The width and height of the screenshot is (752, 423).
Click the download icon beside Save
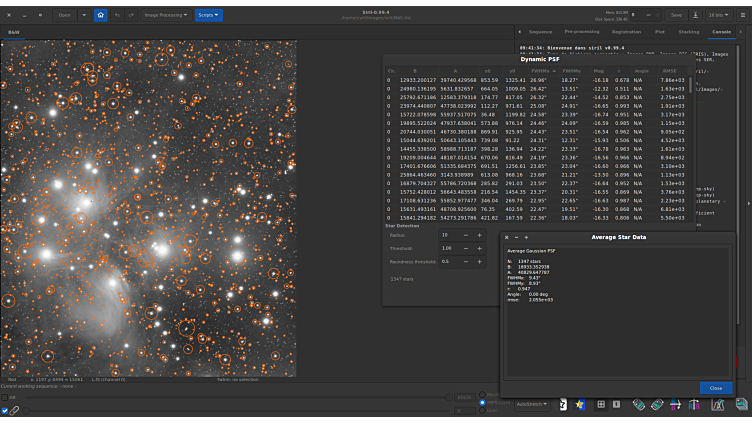click(695, 16)
